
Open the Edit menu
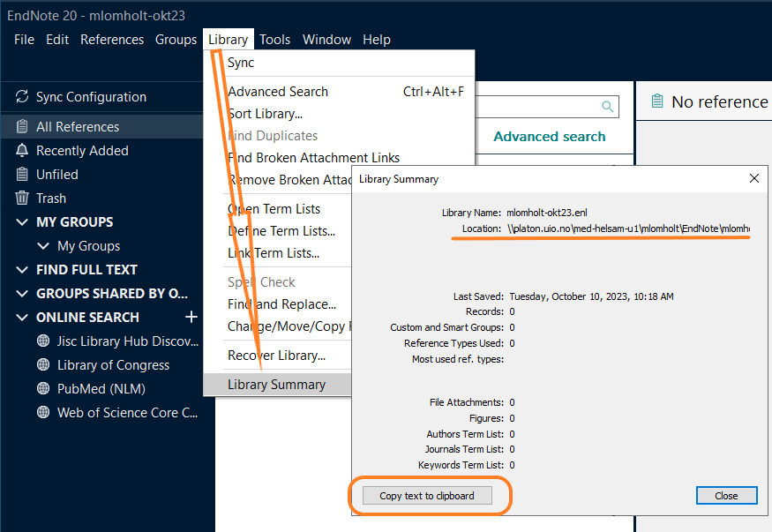57,40
